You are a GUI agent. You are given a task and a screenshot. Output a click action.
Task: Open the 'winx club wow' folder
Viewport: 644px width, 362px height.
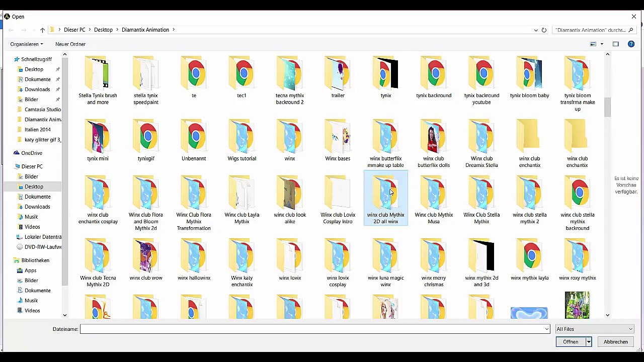pyautogui.click(x=146, y=260)
